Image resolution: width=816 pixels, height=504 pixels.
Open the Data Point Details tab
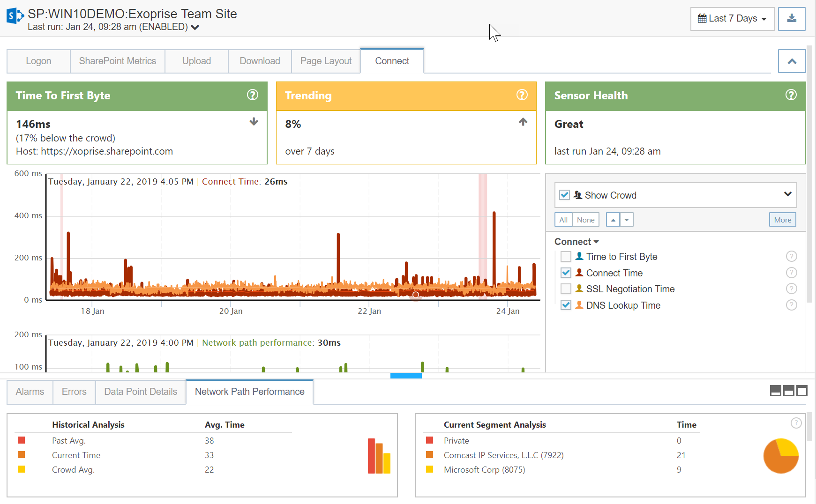click(x=141, y=392)
